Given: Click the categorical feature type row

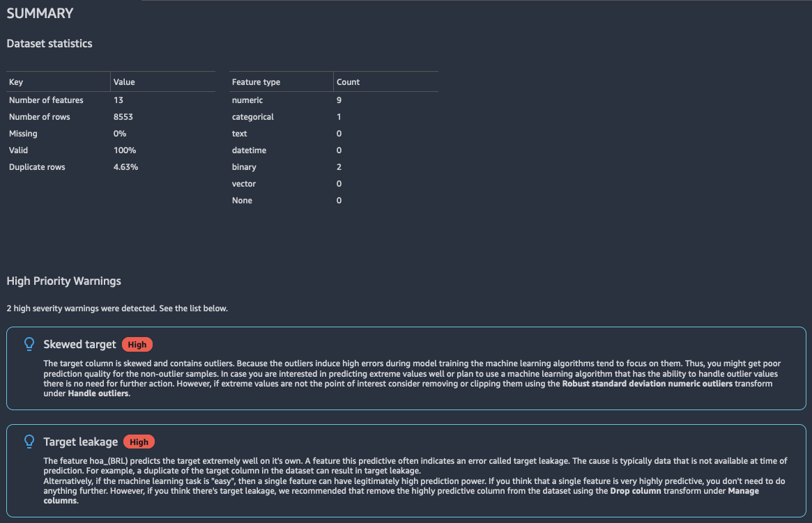Looking at the screenshot, I should tap(253, 117).
